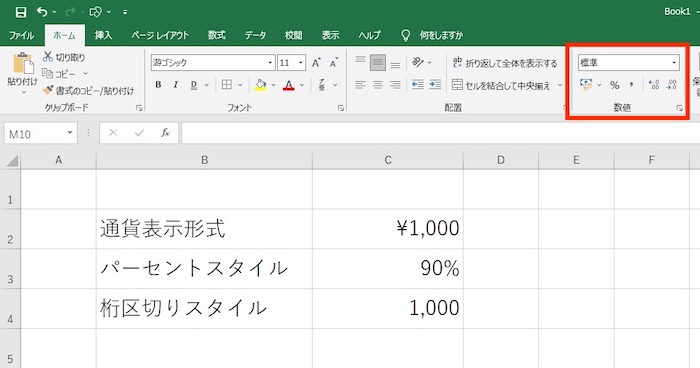Screen dimensions: 700x368
Task: Click 切り取り cut button
Action: [x=64, y=57]
